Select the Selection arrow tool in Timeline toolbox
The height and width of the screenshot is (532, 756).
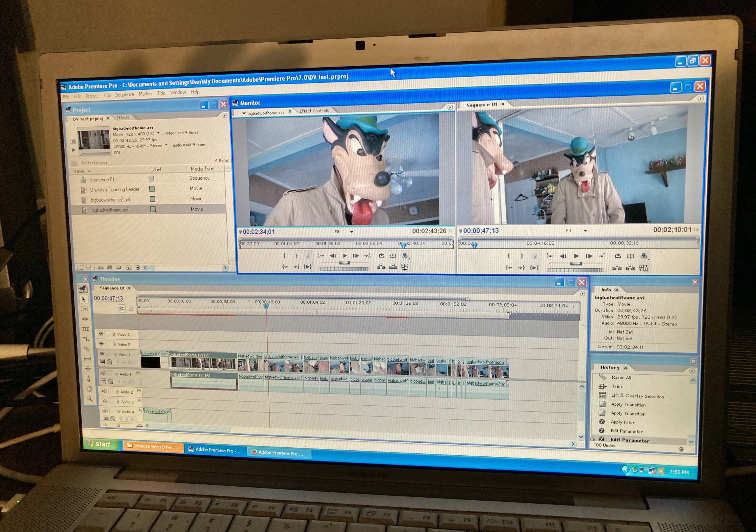click(84, 299)
